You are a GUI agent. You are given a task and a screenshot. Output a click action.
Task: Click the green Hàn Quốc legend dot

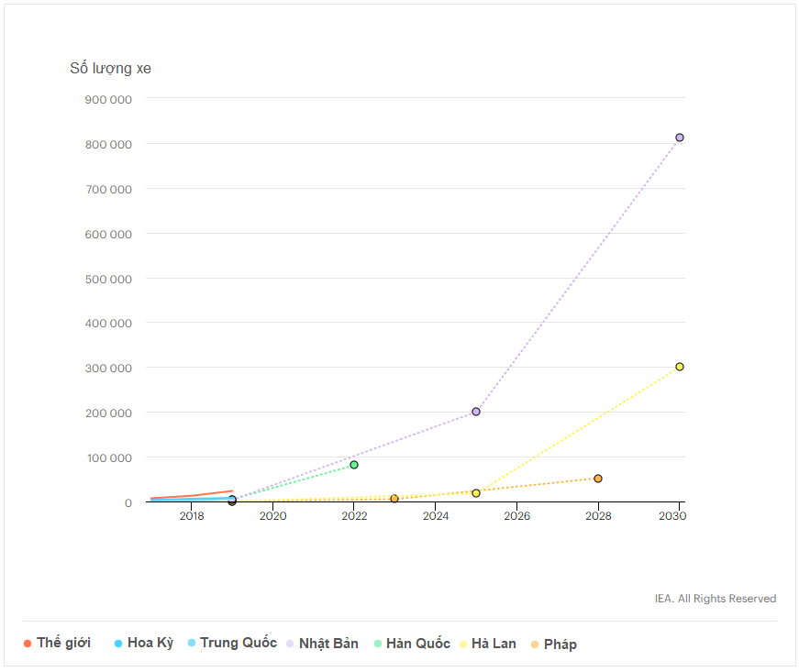pos(378,644)
